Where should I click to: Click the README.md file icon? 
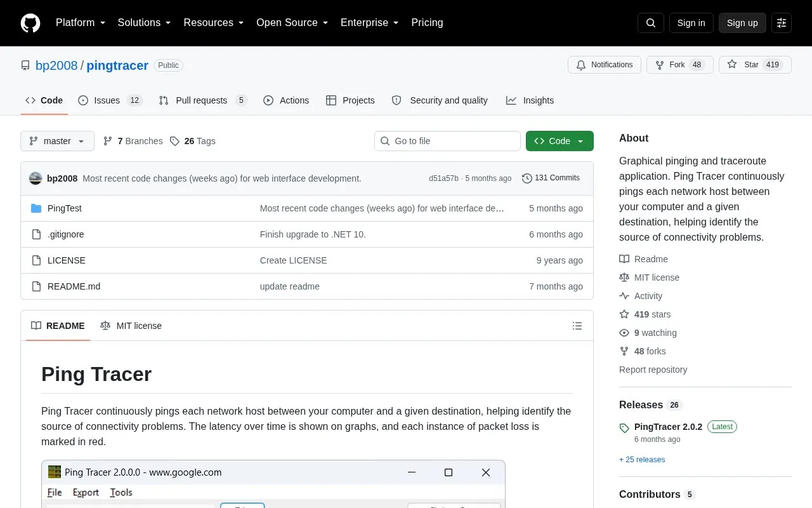(36, 286)
